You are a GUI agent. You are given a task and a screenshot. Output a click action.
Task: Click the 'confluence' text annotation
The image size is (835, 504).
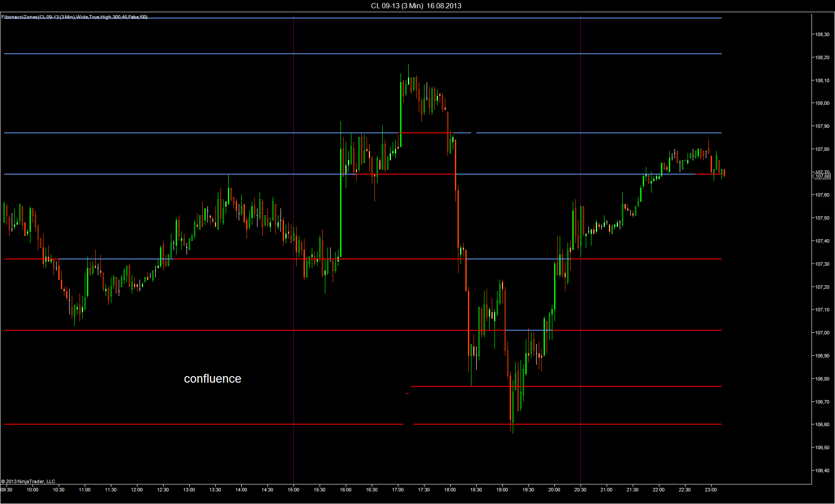(x=212, y=379)
